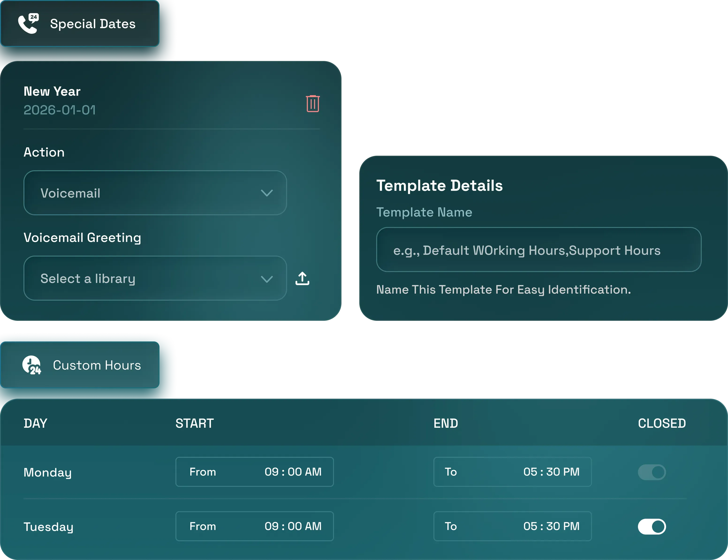The width and height of the screenshot is (728, 560).
Task: Click the Tuesday row label
Action: [x=48, y=527]
